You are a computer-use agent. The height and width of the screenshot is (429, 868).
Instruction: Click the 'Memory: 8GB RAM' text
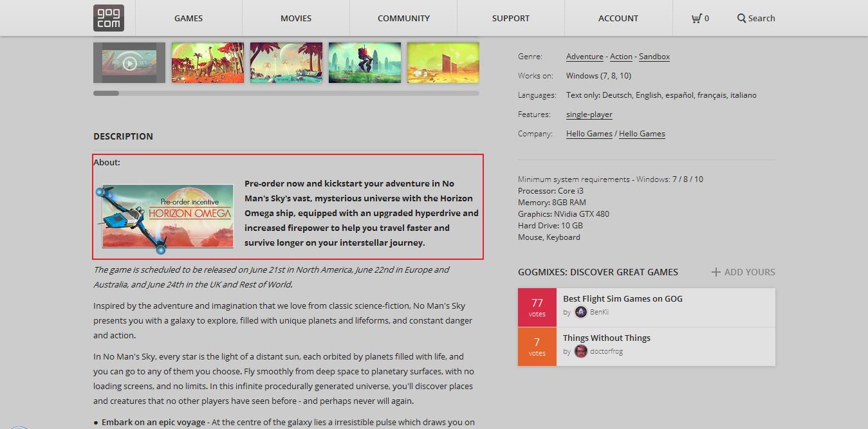click(552, 203)
